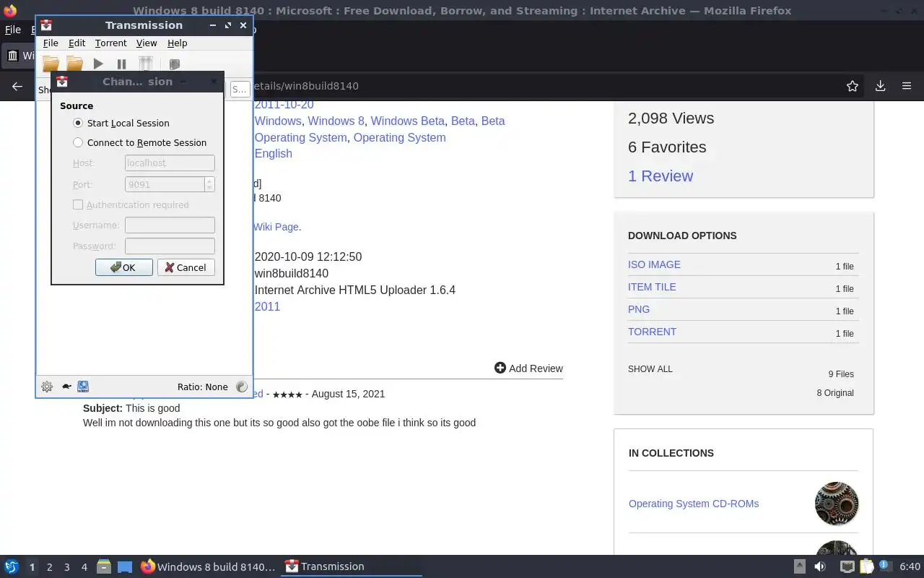Click the Port number field
This screenshot has width=924, height=578.
pos(165,184)
